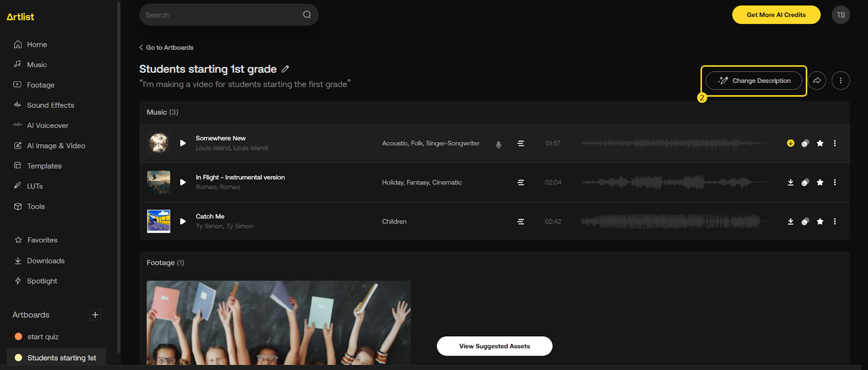Toggle favorite star on Catch Me
This screenshot has width=868, height=370.
(820, 221)
